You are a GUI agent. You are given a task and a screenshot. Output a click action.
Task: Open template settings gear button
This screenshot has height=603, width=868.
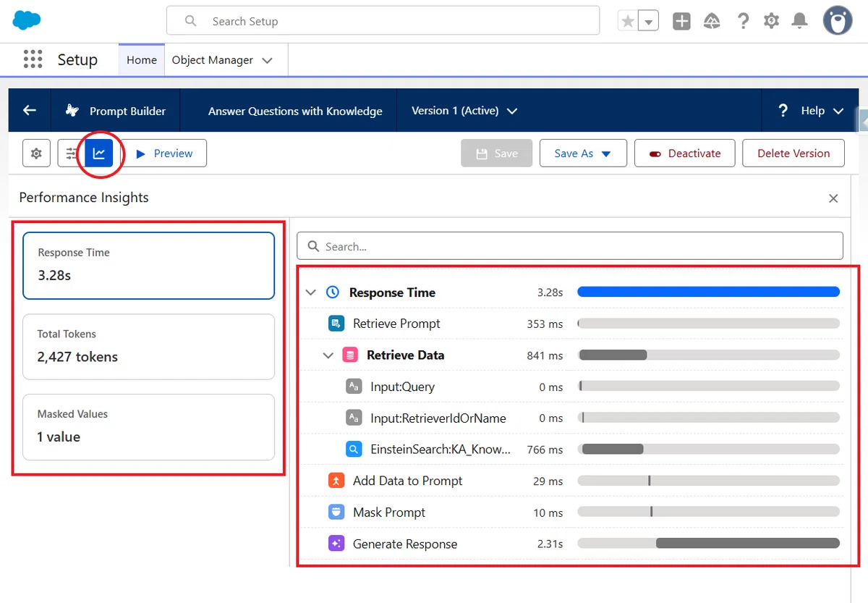coord(36,153)
